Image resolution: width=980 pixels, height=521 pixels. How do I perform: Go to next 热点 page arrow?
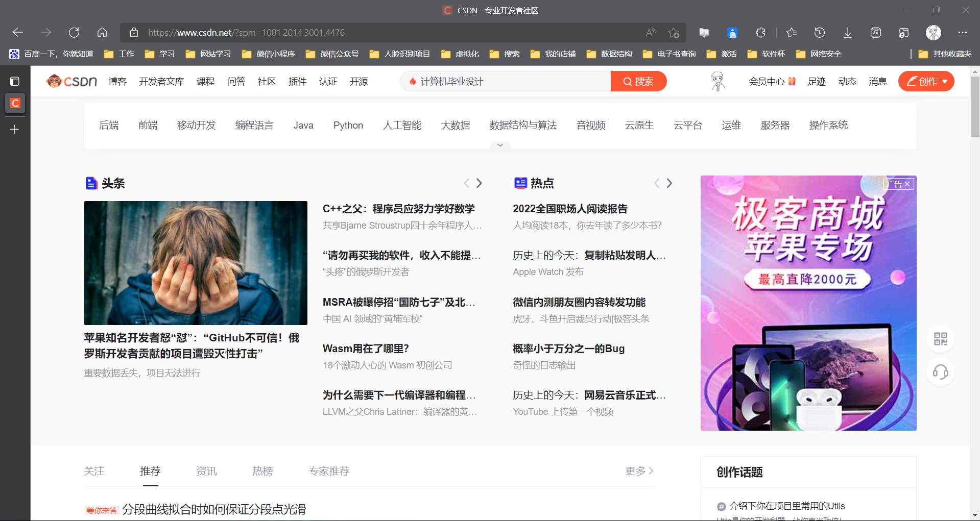(670, 183)
